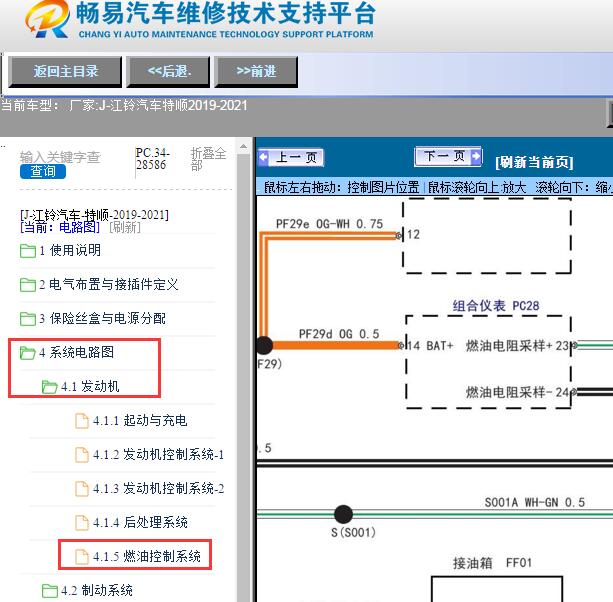Go forward with the >>前进 button
Image resolution: width=613 pixels, height=602 pixels.
(x=256, y=72)
